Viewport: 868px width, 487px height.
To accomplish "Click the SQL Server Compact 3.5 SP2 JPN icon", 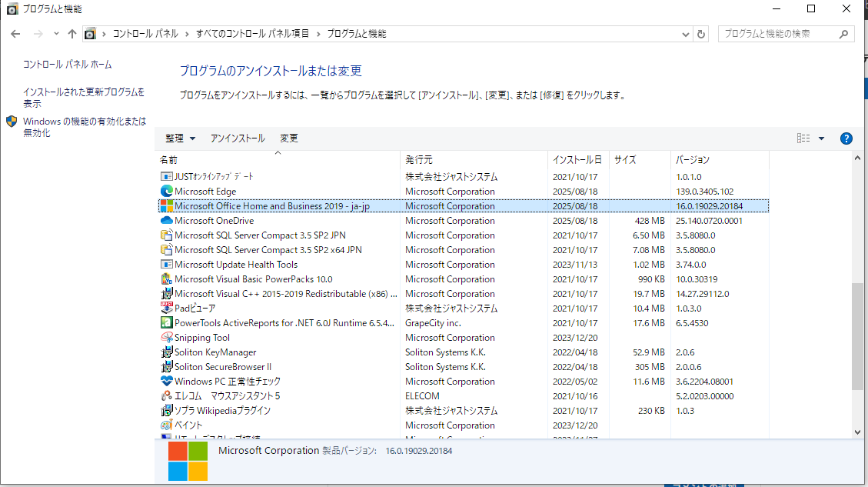I will tap(166, 235).
